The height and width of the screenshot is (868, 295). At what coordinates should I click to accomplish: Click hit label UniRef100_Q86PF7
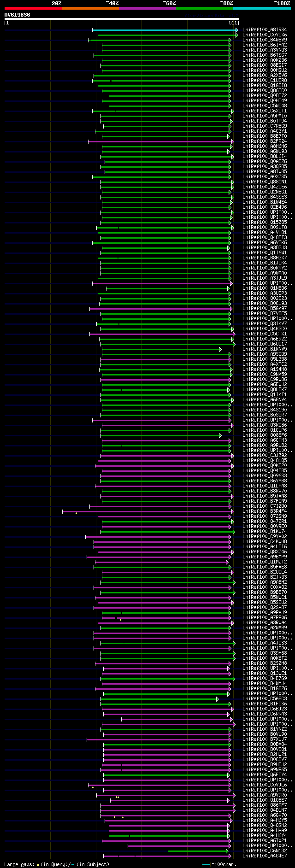click(x=265, y=805)
